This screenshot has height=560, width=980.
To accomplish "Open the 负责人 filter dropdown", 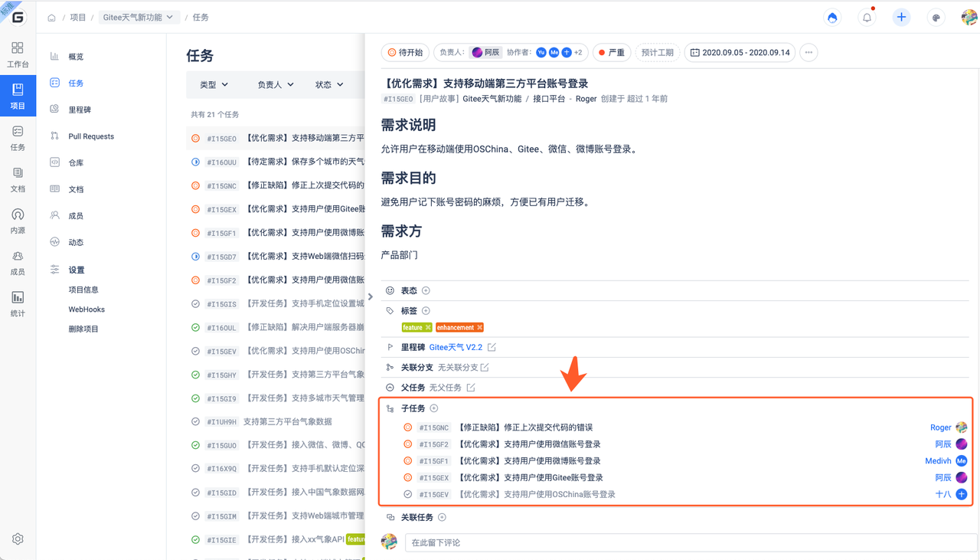I will click(x=276, y=85).
